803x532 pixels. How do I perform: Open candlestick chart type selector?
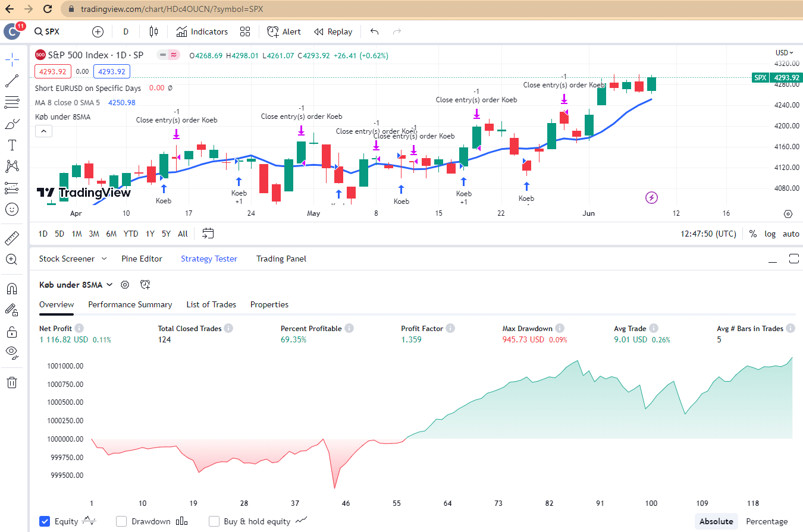153,32
